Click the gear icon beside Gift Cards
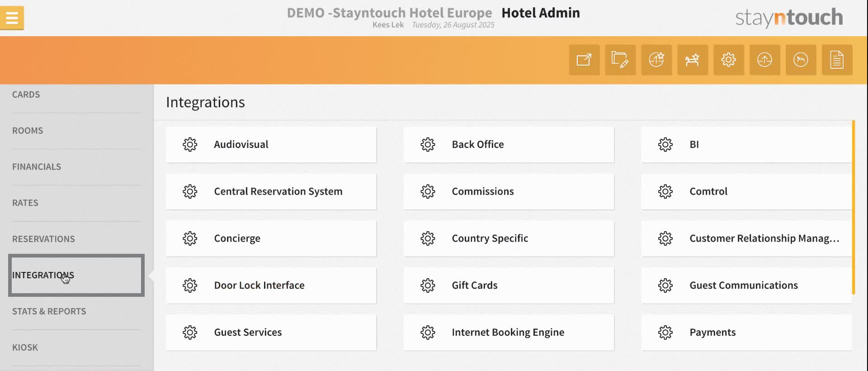Screen dimensions: 868x371 [x=428, y=285]
